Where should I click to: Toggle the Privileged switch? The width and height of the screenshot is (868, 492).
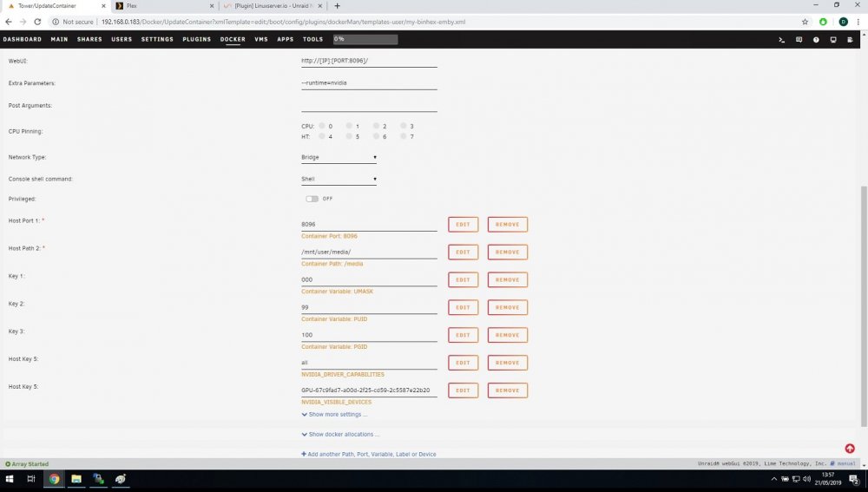tap(312, 199)
